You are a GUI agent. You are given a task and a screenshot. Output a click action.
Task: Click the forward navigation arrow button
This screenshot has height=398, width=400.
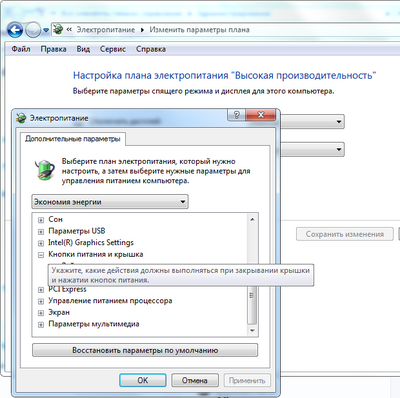pos(33,30)
